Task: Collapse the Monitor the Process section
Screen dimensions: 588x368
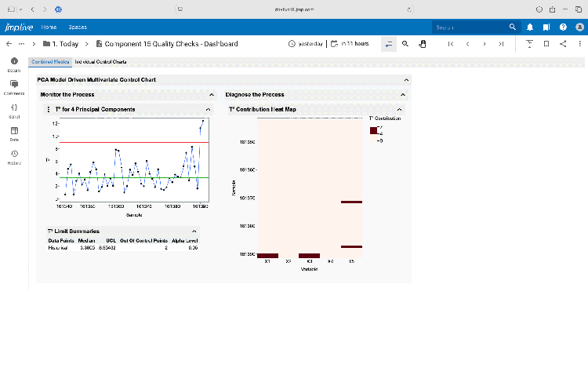Action: (211, 94)
